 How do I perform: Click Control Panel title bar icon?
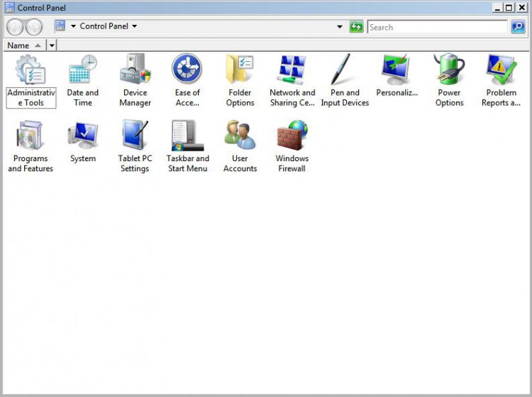coord(10,8)
